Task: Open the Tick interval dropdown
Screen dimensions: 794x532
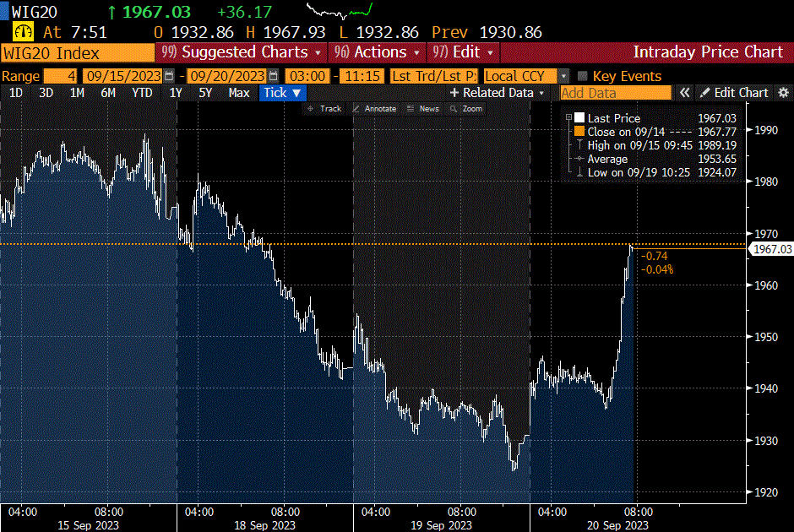Action: [283, 93]
